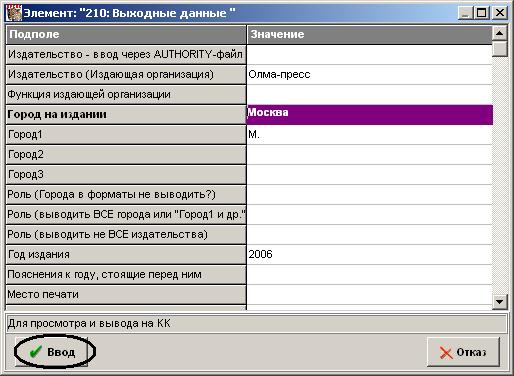Confirm with the Ввод button
Viewport: 514px width, 376px height.
[51, 352]
